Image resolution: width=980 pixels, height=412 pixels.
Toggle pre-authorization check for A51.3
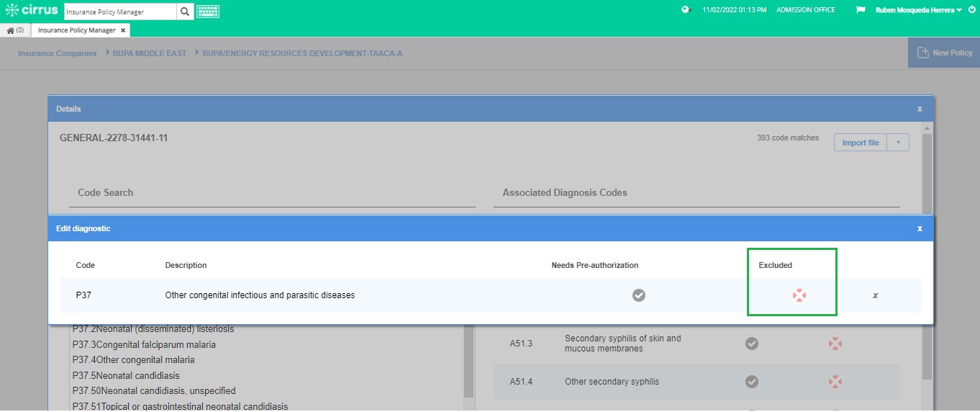(x=752, y=344)
